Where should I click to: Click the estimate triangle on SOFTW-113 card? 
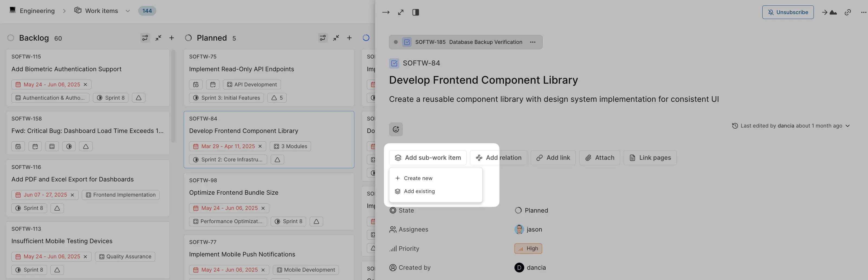pyautogui.click(x=57, y=270)
